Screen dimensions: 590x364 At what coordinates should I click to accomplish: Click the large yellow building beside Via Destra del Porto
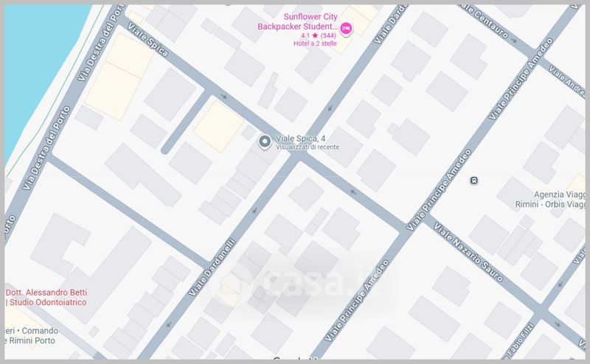119,77
